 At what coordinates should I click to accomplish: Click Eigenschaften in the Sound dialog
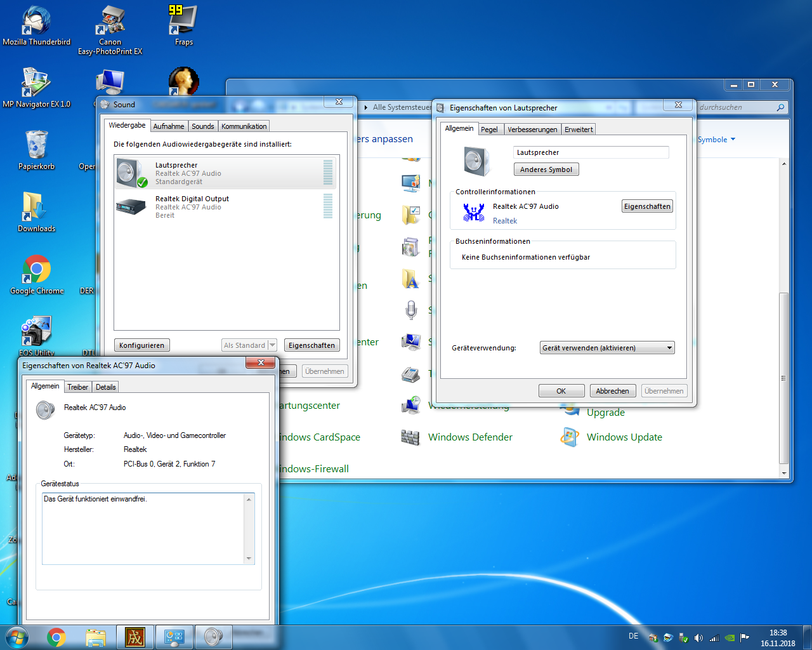311,345
